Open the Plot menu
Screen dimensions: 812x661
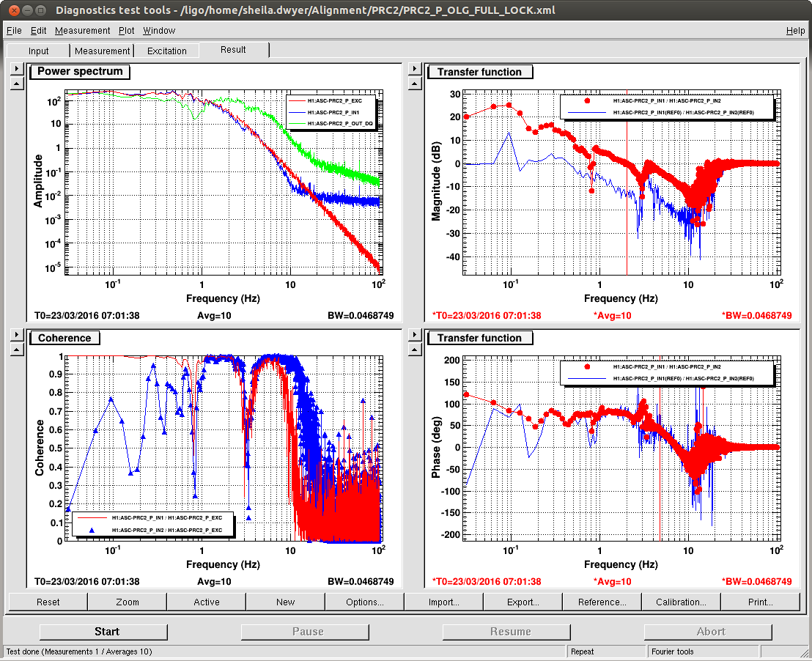126,31
